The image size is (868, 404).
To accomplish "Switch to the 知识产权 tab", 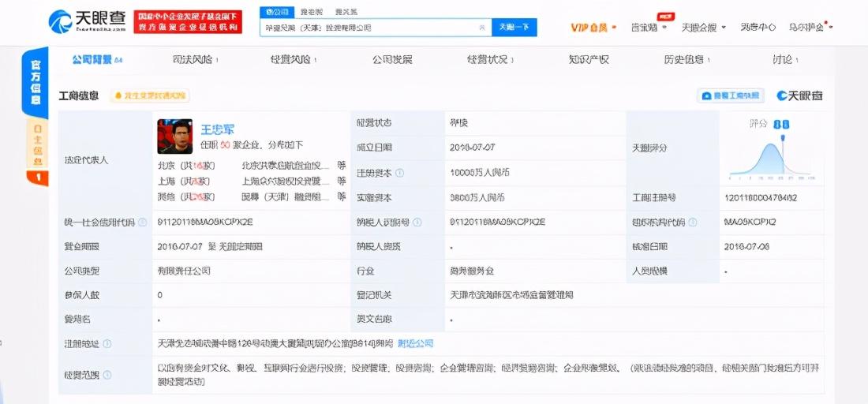I will [589, 60].
